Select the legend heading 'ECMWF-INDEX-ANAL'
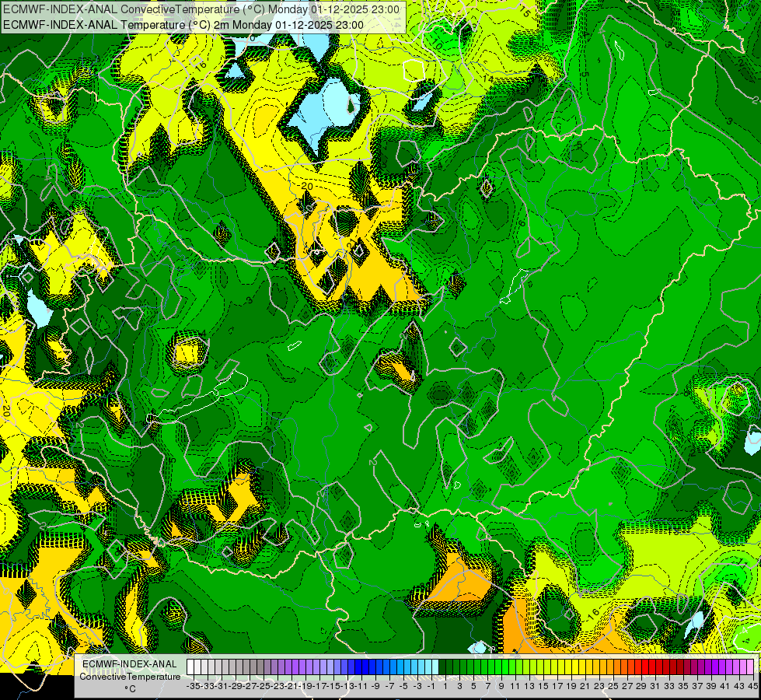761x700 pixels. (x=130, y=664)
